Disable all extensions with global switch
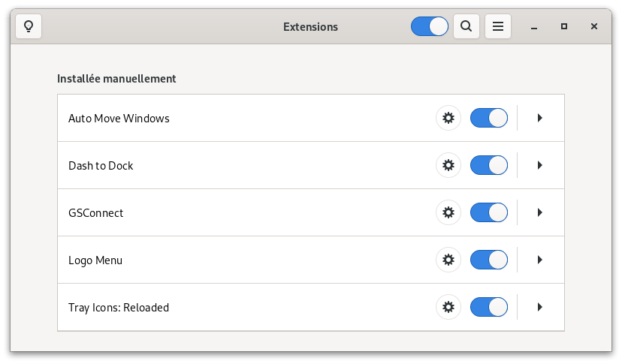Screen dimensions: 622x364 pyautogui.click(x=430, y=26)
